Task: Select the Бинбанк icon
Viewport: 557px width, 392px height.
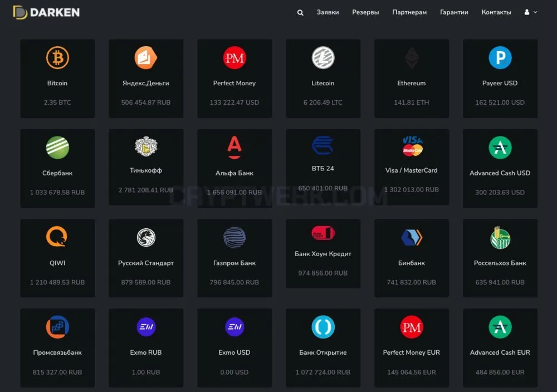Action: 412,238
